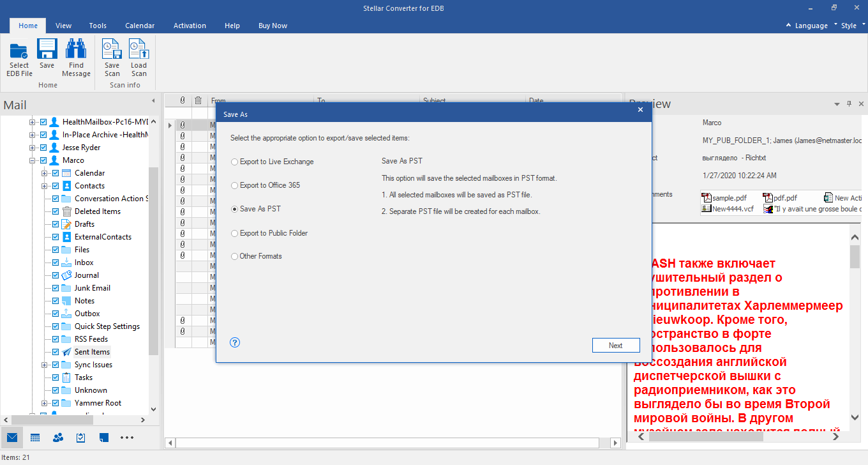Select the RSS Feeds folder
The width and height of the screenshot is (868, 465).
click(91, 339)
